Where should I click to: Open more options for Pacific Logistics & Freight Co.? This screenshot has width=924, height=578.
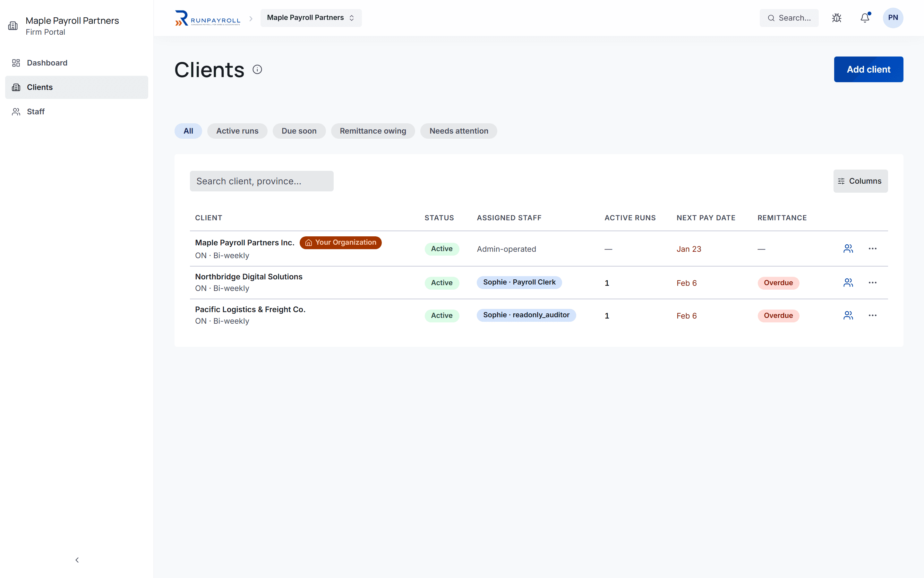[872, 316]
